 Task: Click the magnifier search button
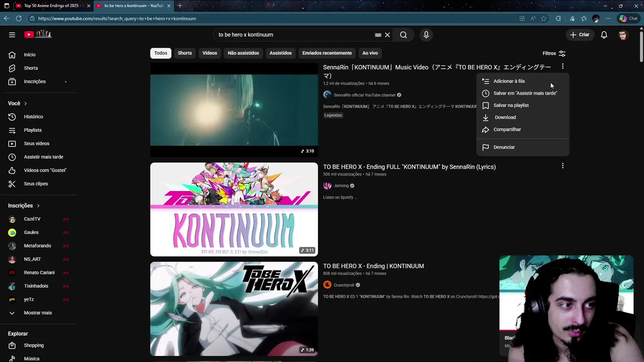pos(404,35)
